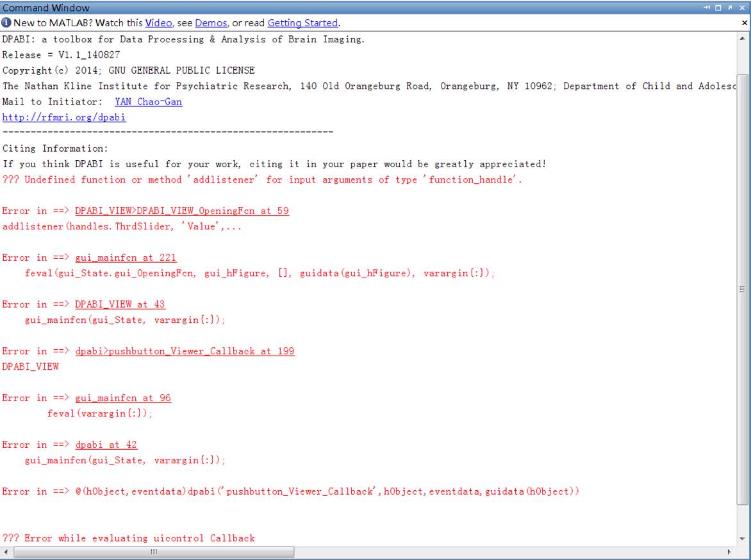Click the feval(gui_State.gui_OpeningFcn code line
Image resolution: width=751 pixels, height=560 pixels.
pyautogui.click(x=260, y=273)
